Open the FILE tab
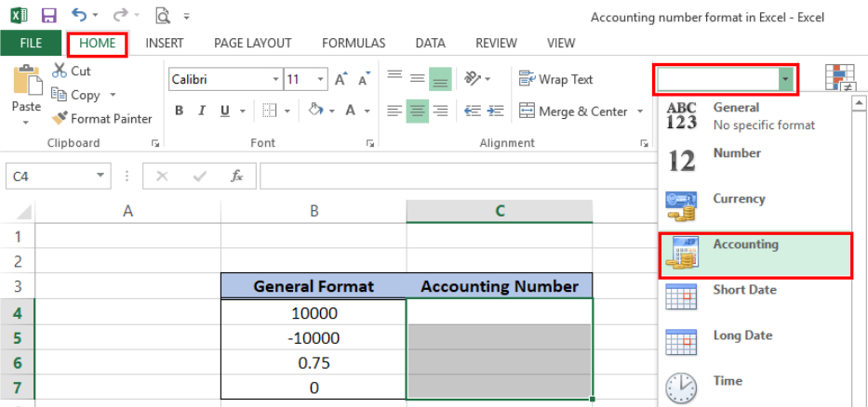 (x=31, y=43)
